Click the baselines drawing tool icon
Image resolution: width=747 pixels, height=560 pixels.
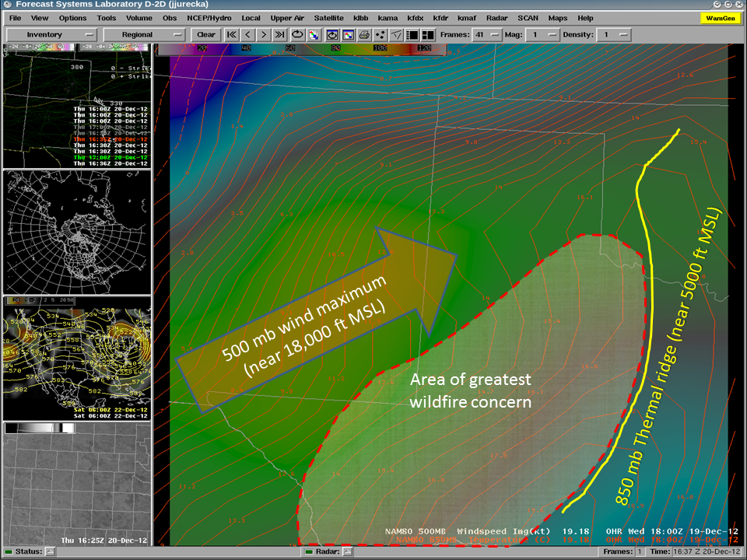point(396,35)
